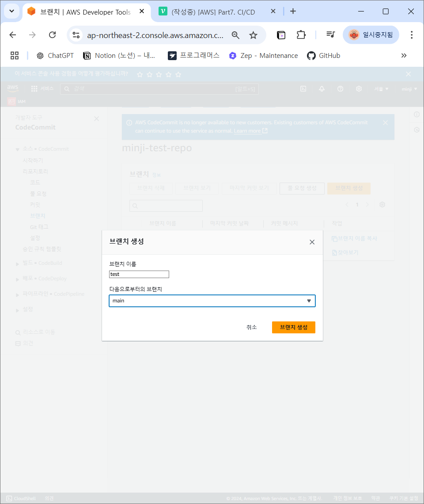Image resolution: width=424 pixels, height=504 pixels.
Task: Select 풀 요청 in the sidebar
Action: 38,194
